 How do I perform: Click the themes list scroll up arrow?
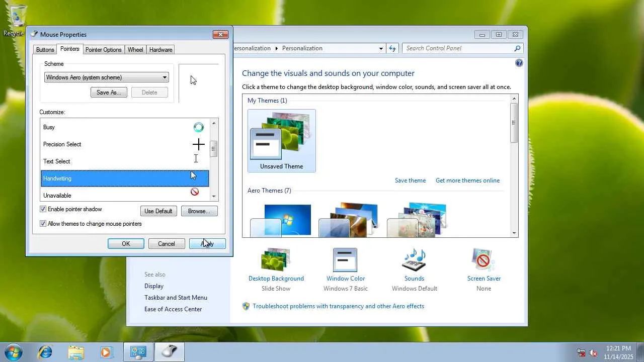pos(514,99)
